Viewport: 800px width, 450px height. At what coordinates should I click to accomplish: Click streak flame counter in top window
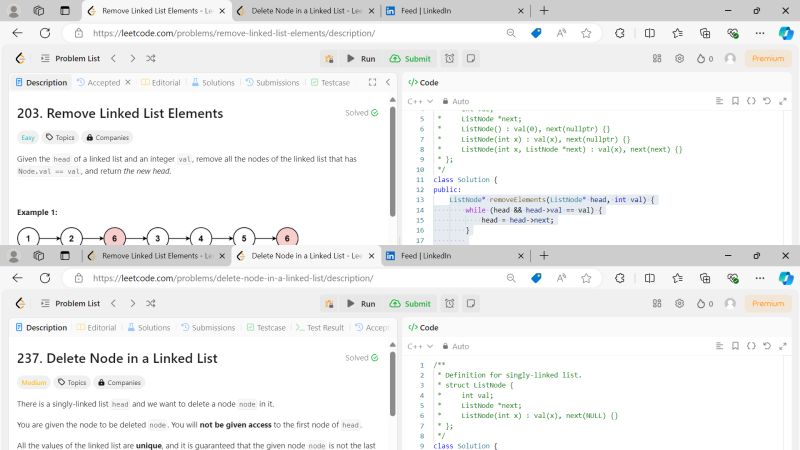[x=705, y=59]
